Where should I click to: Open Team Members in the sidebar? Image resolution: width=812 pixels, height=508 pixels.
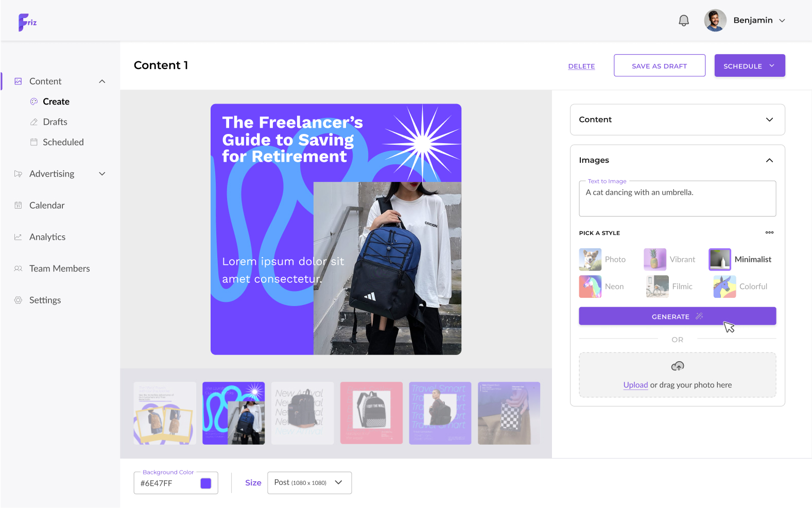[x=59, y=269]
